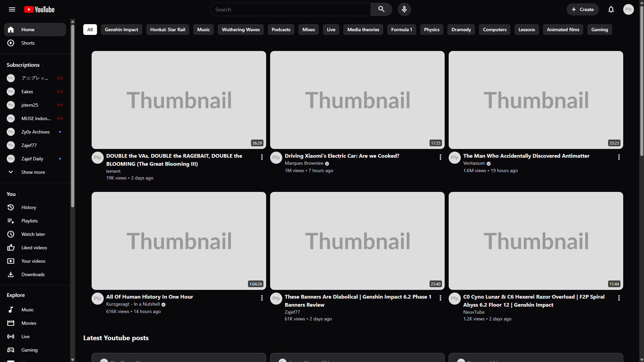
Task: Expand subscriptions with Show more
Action: coord(35,172)
